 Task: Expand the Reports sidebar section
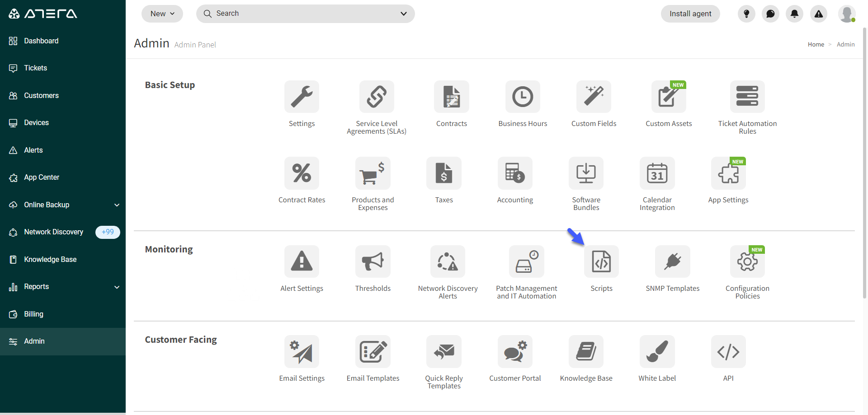117,287
